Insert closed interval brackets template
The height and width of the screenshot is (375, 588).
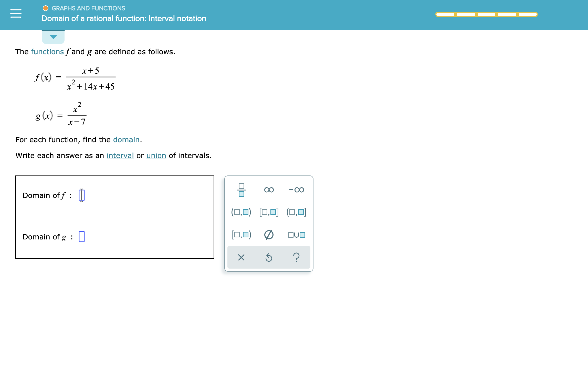click(x=269, y=212)
